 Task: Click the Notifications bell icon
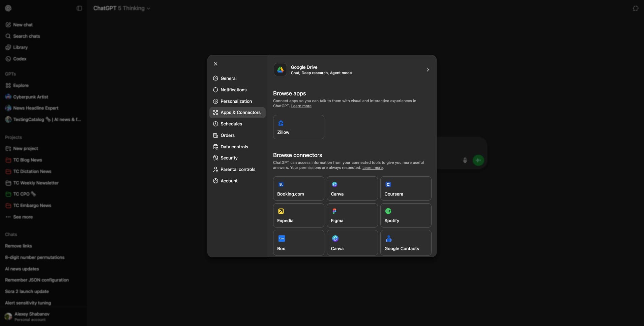[215, 90]
